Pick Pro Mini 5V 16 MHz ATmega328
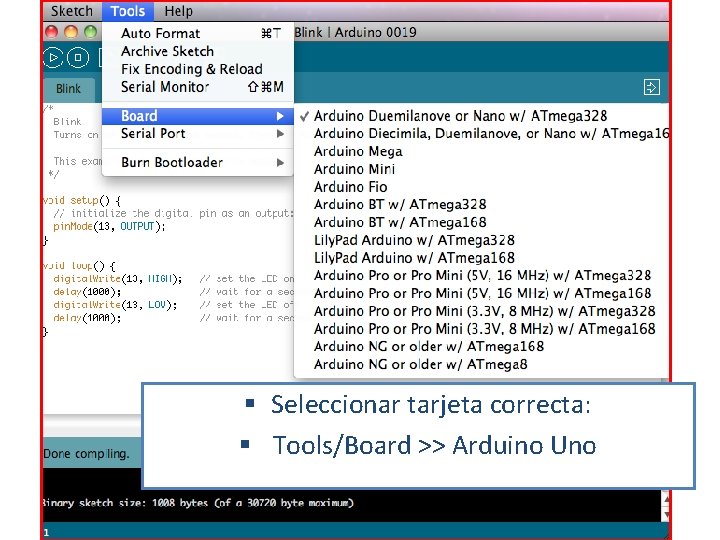This screenshot has width=720, height=540. 481,276
